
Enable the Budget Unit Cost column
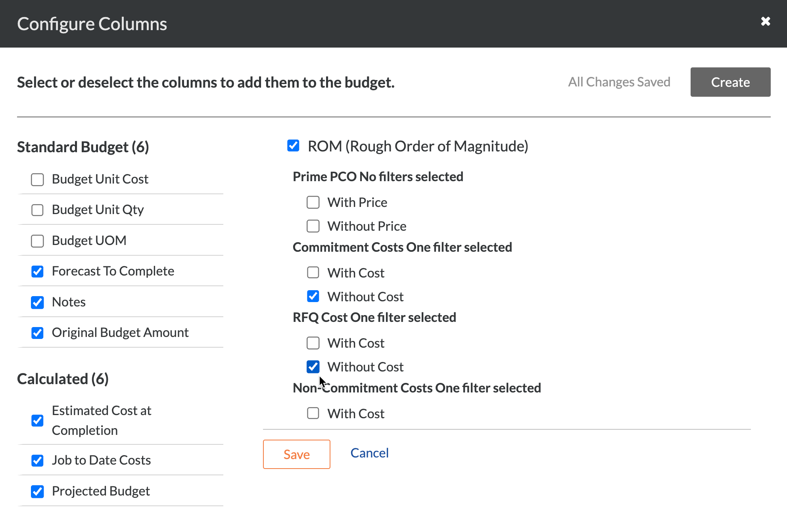(x=37, y=179)
